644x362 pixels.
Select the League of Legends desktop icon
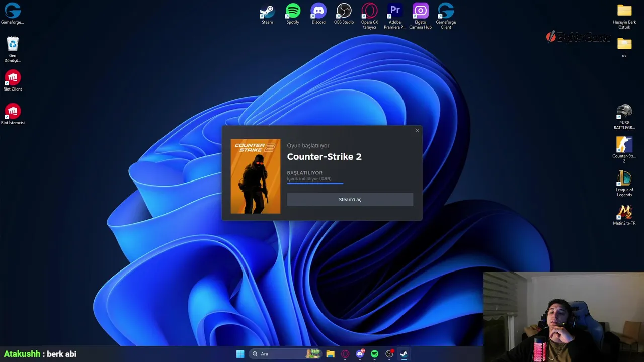[x=624, y=184]
